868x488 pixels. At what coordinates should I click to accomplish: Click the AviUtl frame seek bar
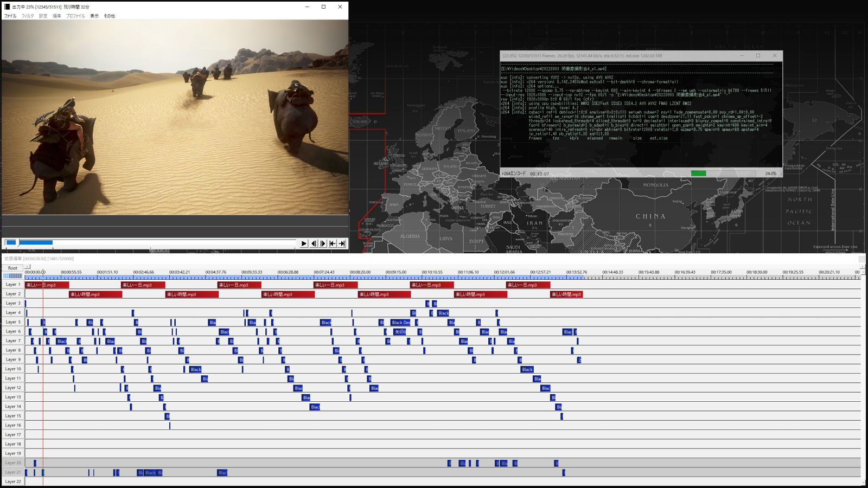150,242
